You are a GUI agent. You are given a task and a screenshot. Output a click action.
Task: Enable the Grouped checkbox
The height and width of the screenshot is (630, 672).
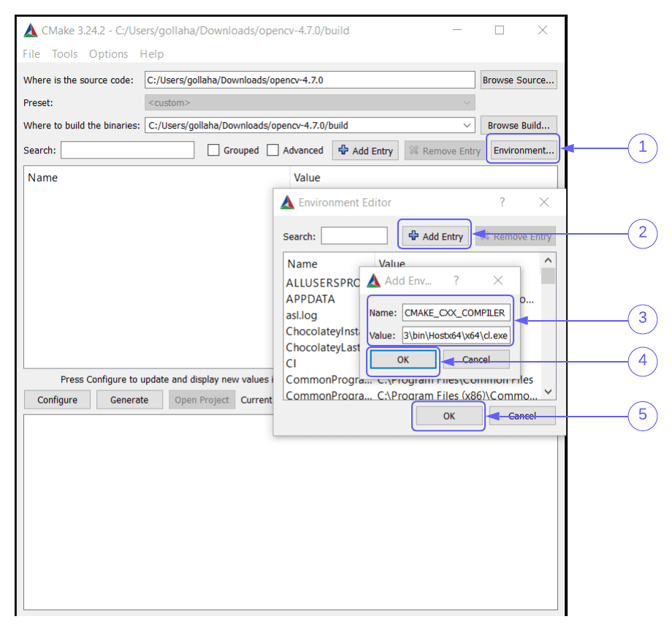[213, 151]
